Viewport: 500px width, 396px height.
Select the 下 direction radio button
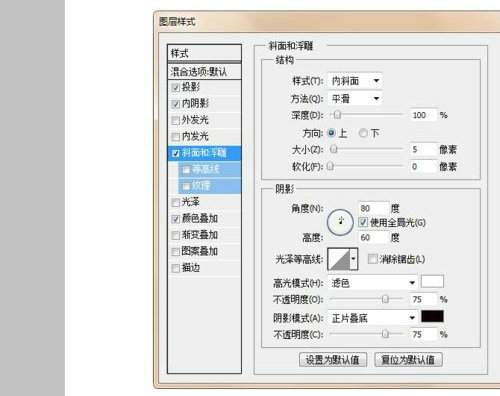363,133
